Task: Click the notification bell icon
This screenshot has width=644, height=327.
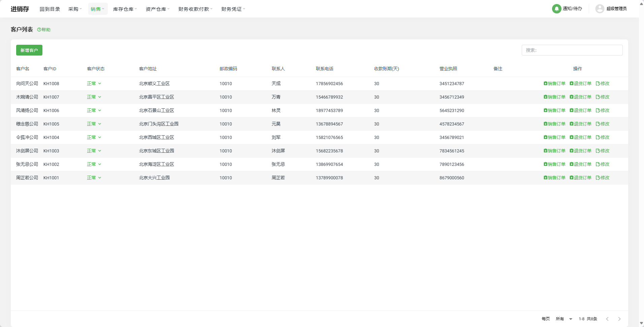Action: [x=556, y=9]
